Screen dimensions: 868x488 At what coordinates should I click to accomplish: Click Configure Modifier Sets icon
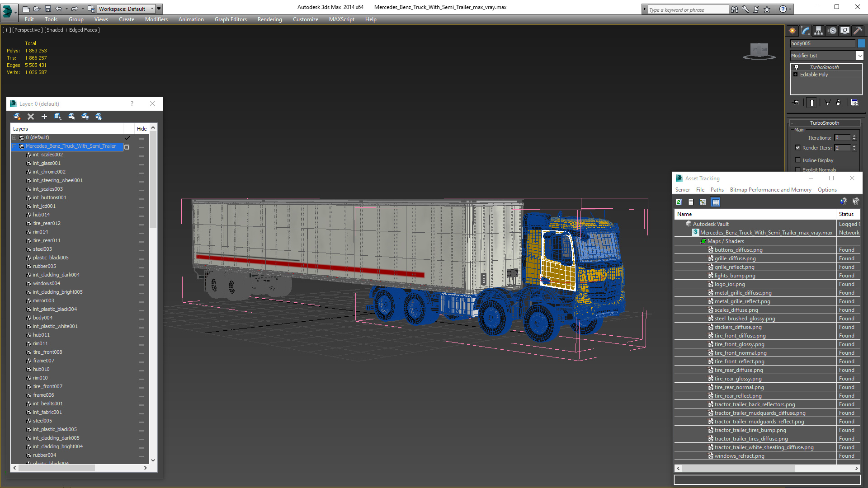point(854,103)
